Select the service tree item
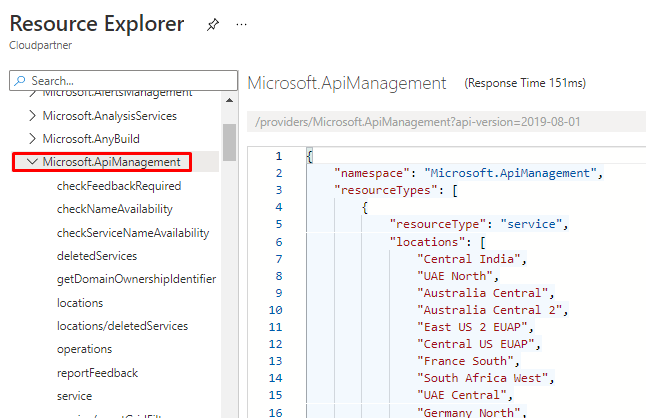646x418 pixels. point(75,396)
